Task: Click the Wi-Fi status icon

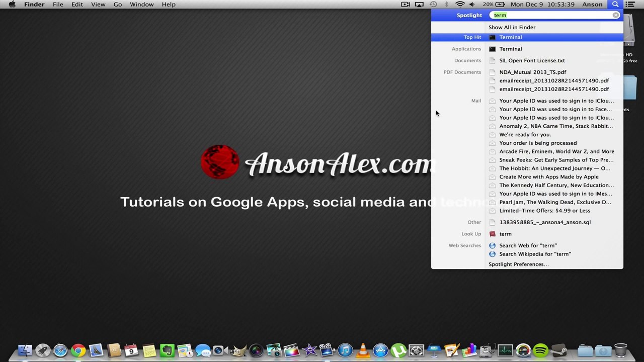Action: (460, 5)
